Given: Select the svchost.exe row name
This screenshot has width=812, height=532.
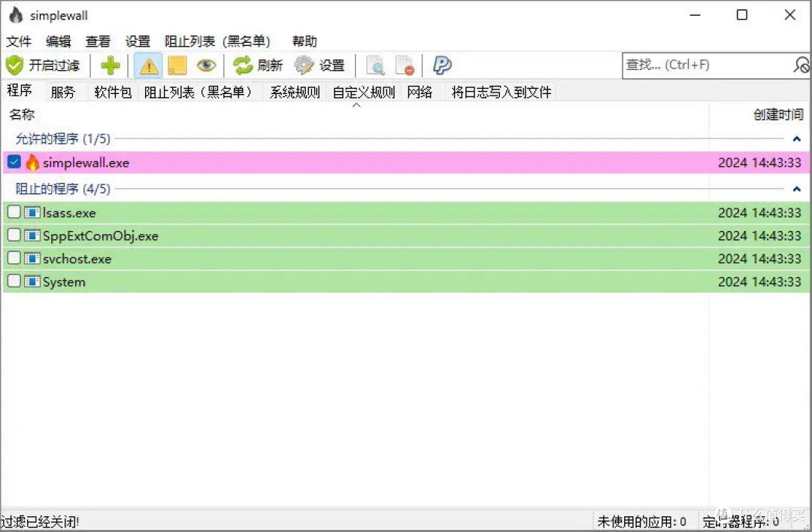Looking at the screenshot, I should point(77,259).
